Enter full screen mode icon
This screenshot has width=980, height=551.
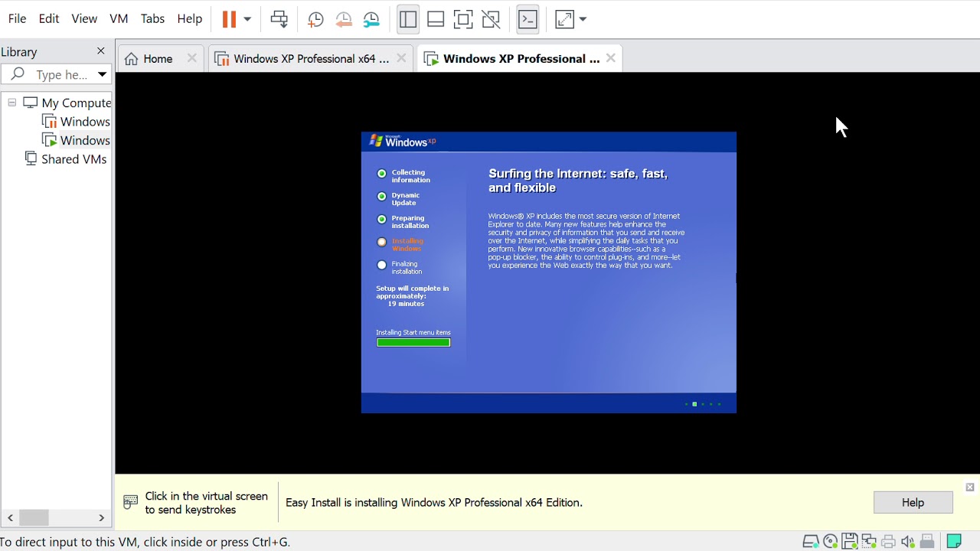pos(463,19)
